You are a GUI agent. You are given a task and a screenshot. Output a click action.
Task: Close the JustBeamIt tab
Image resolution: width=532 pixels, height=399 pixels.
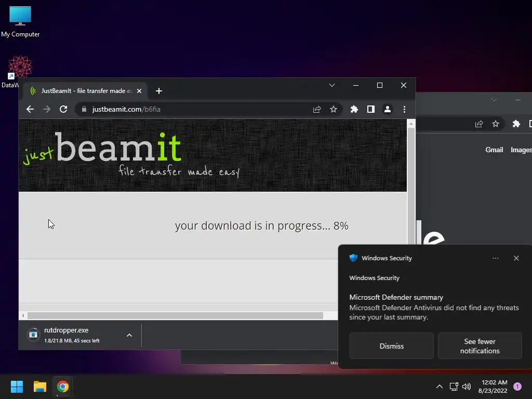139,91
